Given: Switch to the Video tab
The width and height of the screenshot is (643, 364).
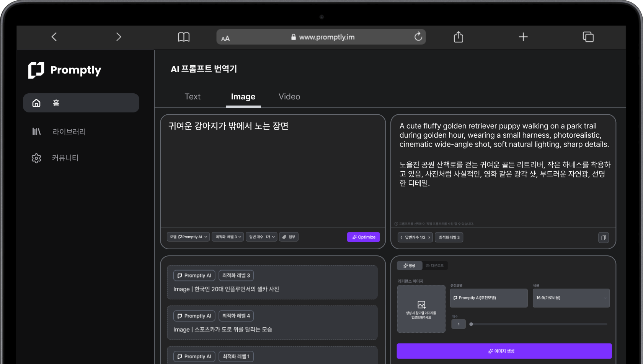Looking at the screenshot, I should [x=289, y=97].
